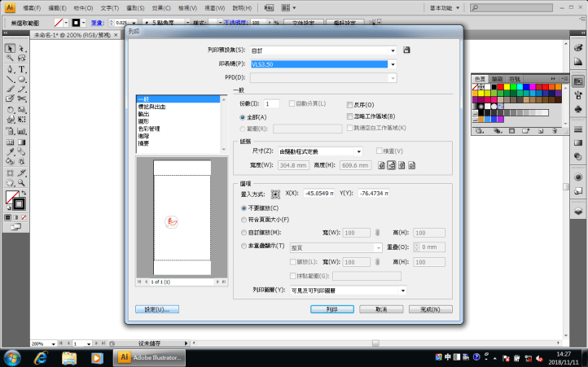
Task: Click the save print preset icon
Action: (406, 50)
